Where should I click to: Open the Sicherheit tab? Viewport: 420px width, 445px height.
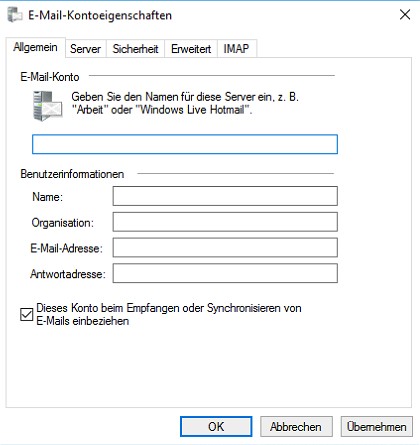tap(135, 49)
